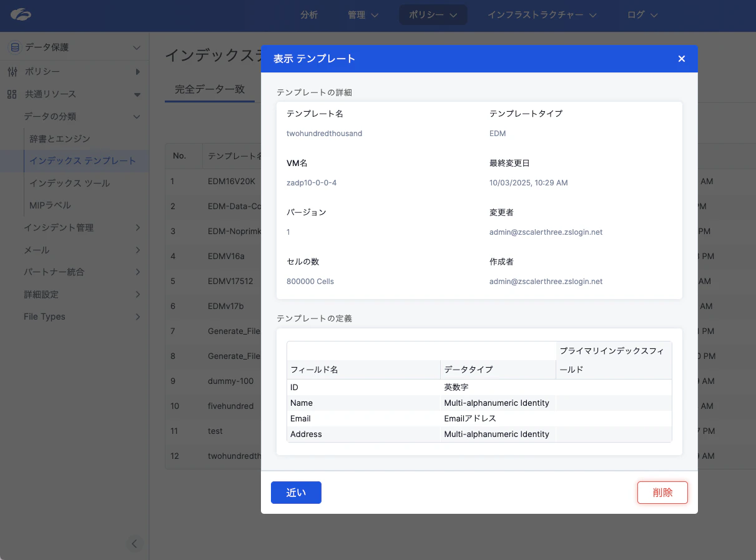This screenshot has width=756, height=560.
Task: Select the ポリシー sliders icon in sidebar
Action: (x=12, y=71)
